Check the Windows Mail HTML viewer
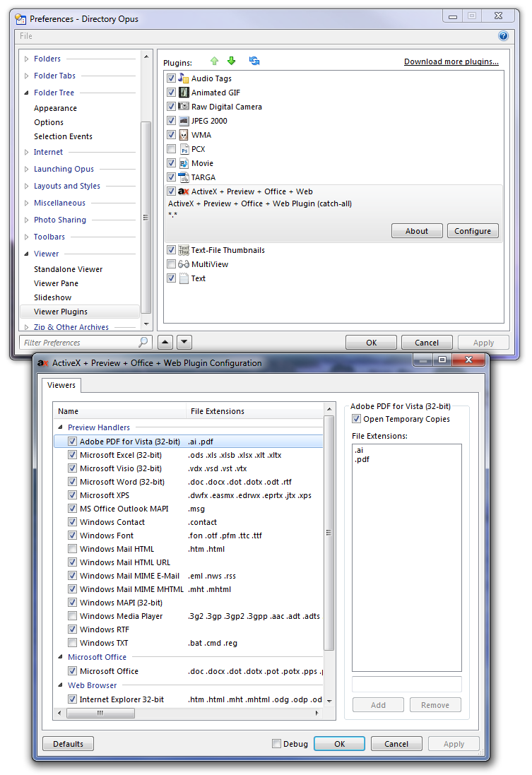The image size is (532, 775). click(x=72, y=549)
